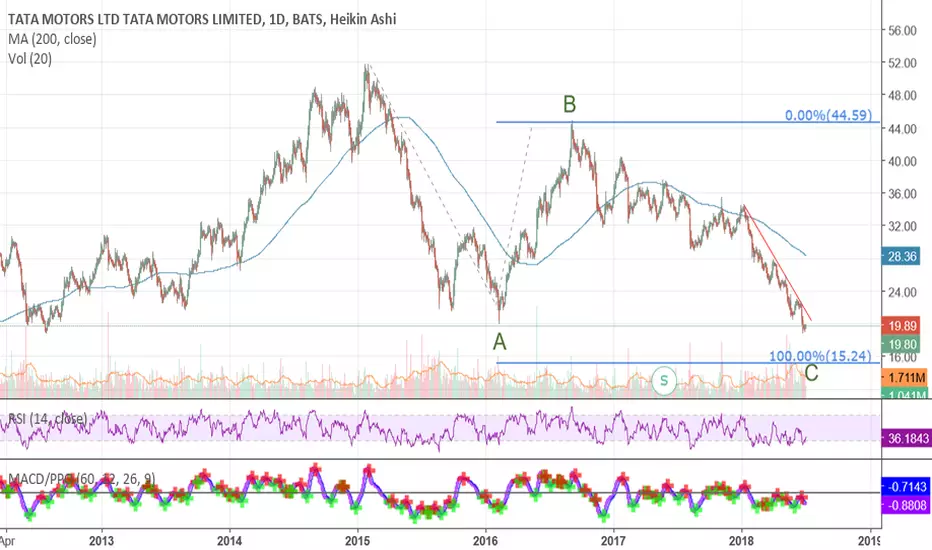Click the green S split marker circle
Image resolution: width=932 pixels, height=550 pixels.
(x=664, y=381)
